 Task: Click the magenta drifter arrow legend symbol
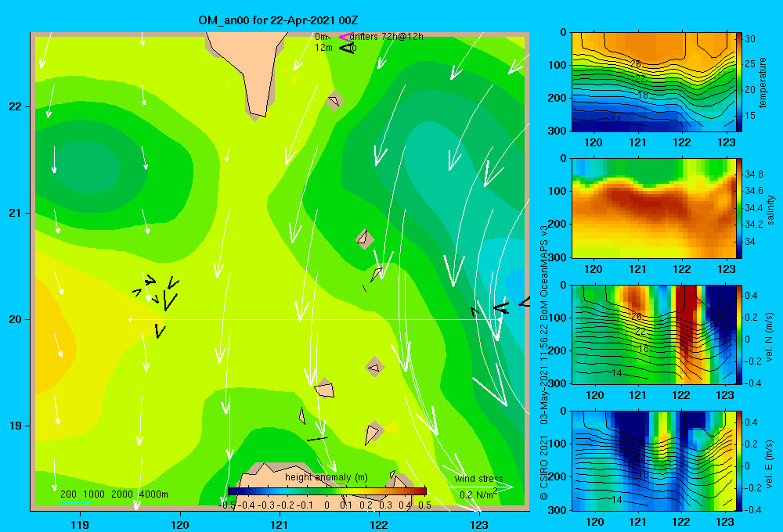pos(345,37)
